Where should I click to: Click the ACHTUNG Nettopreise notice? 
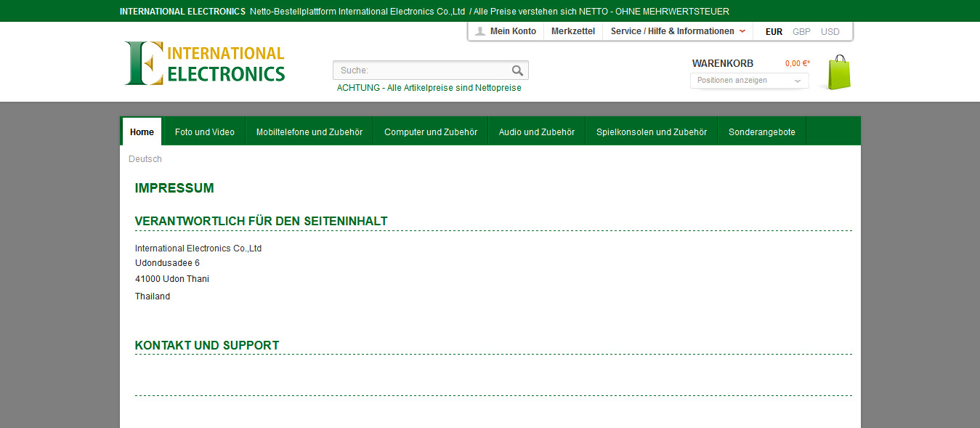[x=429, y=88]
